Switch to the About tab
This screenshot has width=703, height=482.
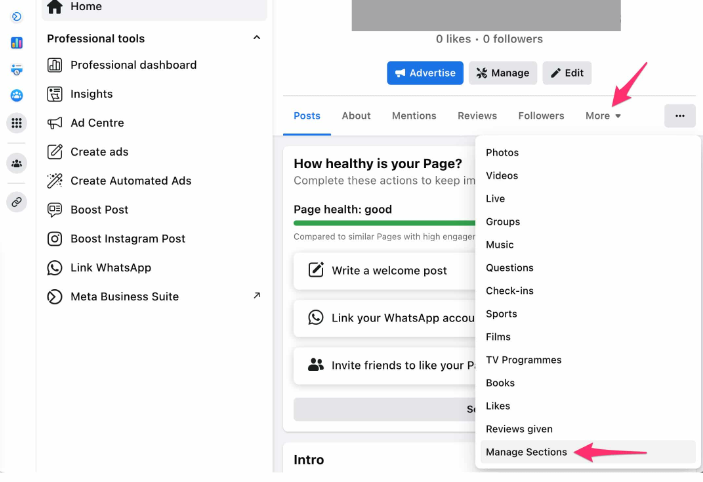coord(356,116)
